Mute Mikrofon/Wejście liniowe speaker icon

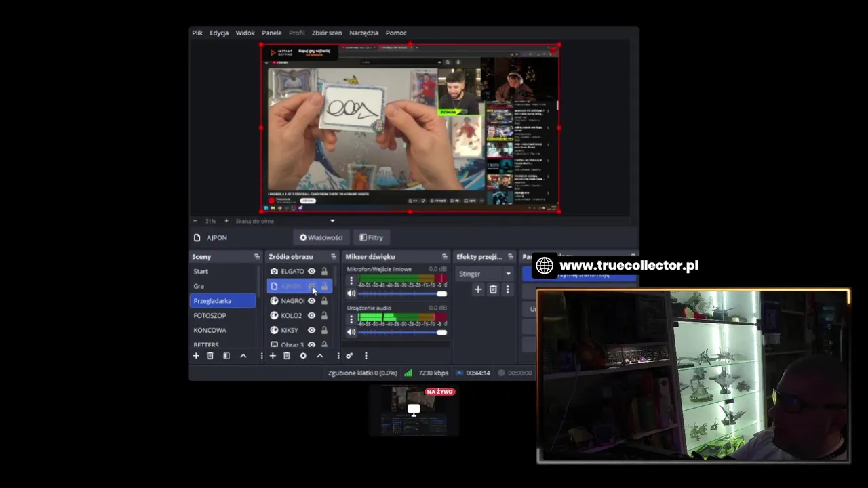pos(351,293)
